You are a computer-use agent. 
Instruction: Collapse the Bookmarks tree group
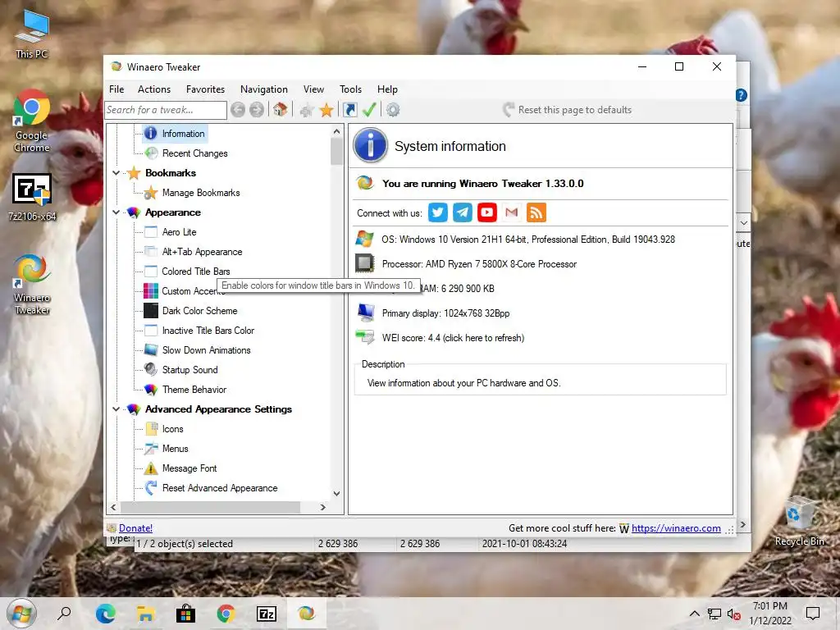pos(116,173)
